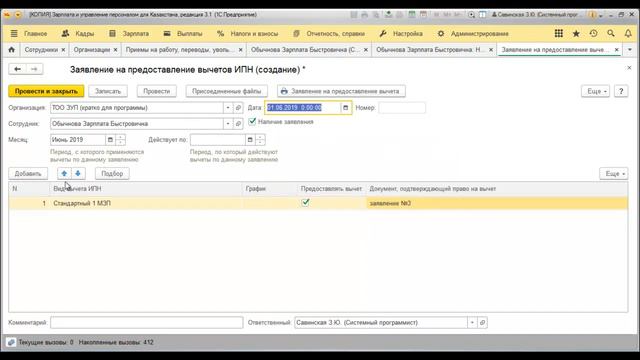
Task: Open the Налоги и взносы menu section
Action: pos(254,33)
